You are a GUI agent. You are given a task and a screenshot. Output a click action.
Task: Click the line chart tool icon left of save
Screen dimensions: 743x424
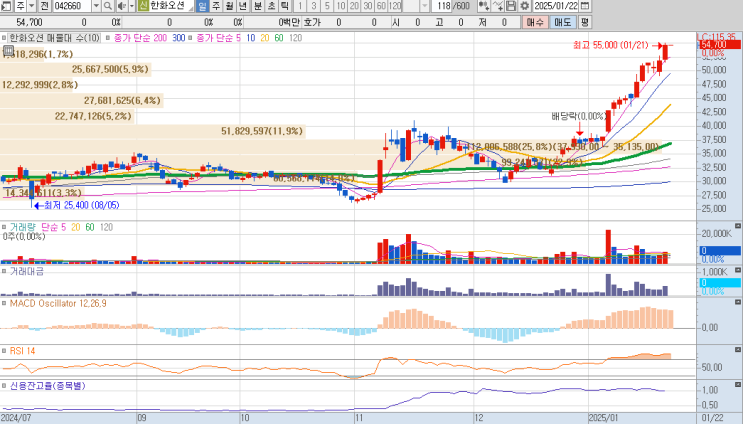[x=498, y=6]
